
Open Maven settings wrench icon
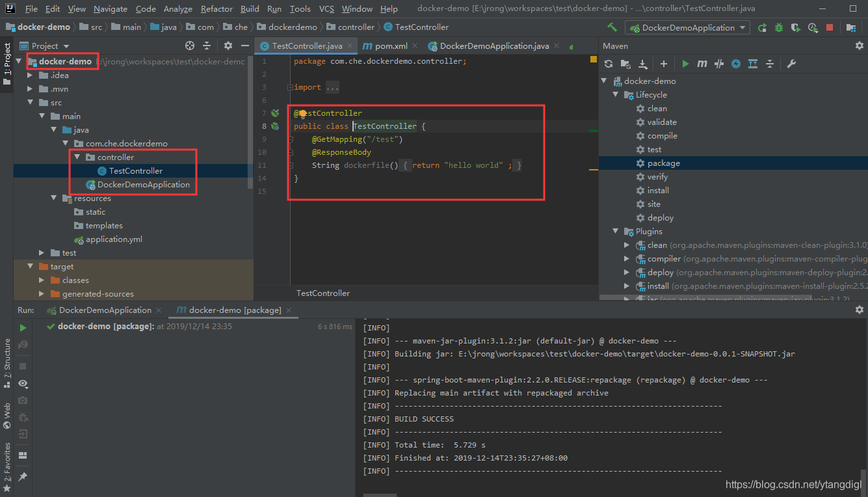791,64
